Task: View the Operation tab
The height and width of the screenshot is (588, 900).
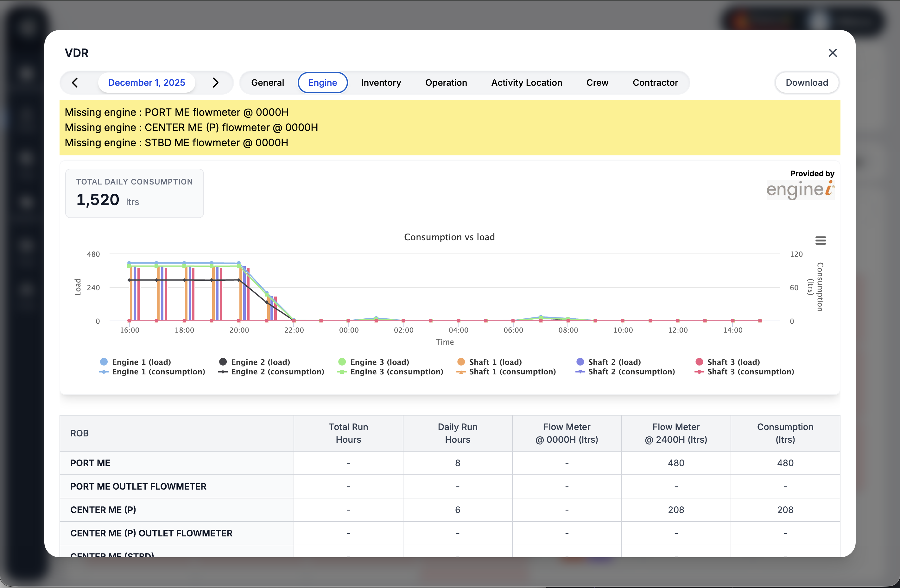Action: tap(446, 82)
